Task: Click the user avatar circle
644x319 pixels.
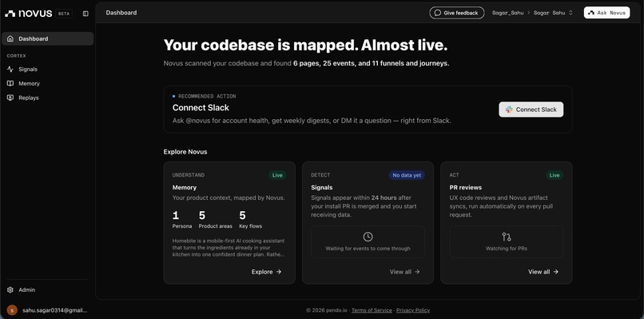Action: [x=12, y=310]
